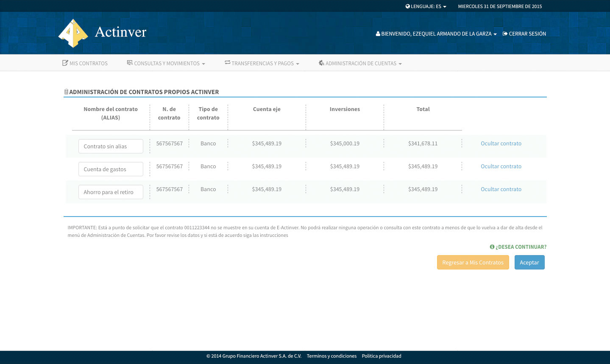Screen dimensions: 610x364
Task: Click the sign-out icon beside Cerrar Sesión
Action: pos(505,34)
